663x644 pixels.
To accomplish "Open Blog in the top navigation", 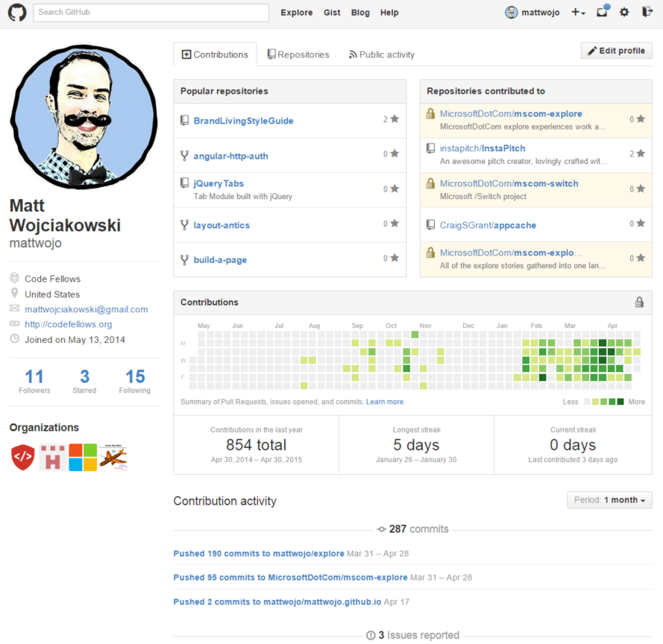I will tap(360, 13).
